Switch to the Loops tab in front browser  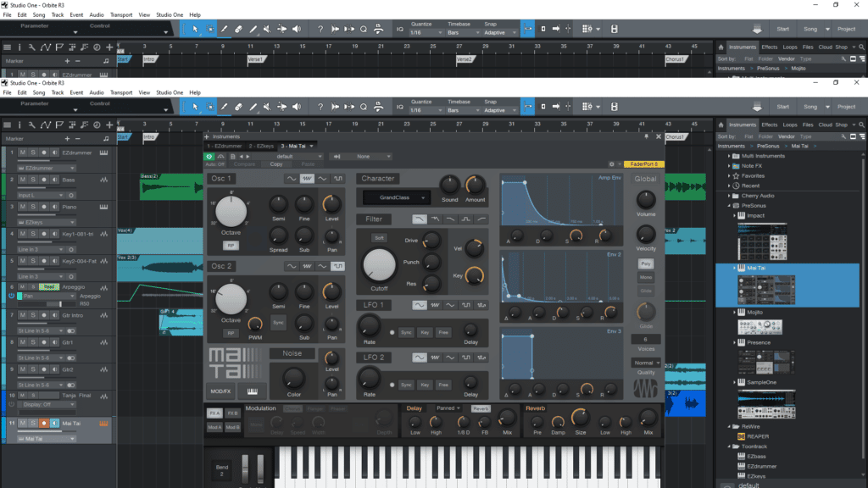[x=790, y=125]
